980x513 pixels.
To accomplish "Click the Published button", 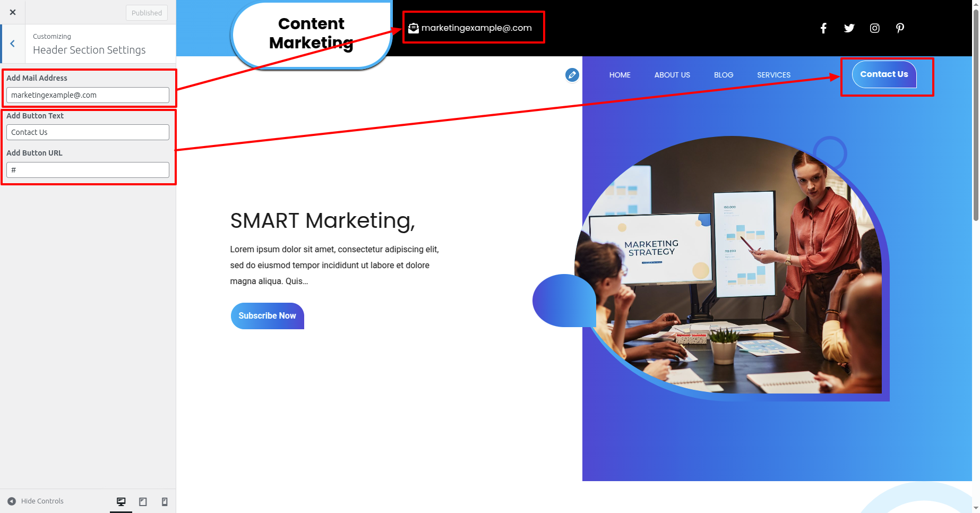I will click(147, 13).
